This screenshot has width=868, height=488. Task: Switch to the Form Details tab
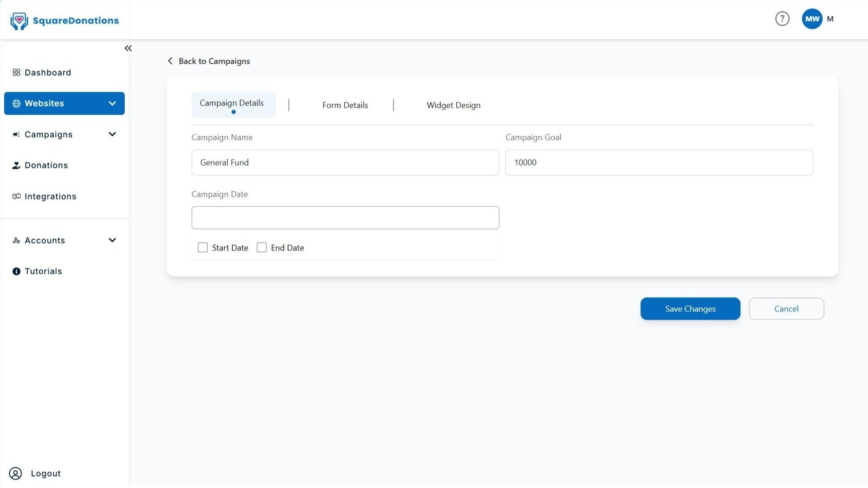click(345, 105)
